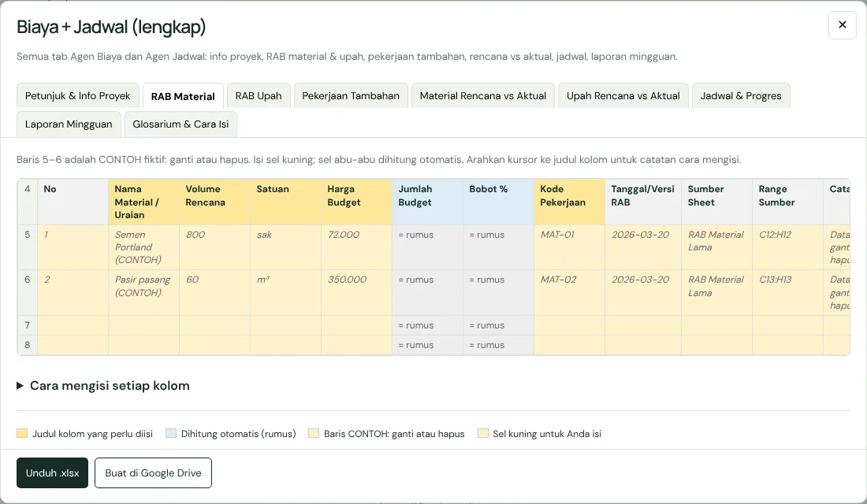Click row 6 date cell 2026-03-20

click(x=643, y=292)
